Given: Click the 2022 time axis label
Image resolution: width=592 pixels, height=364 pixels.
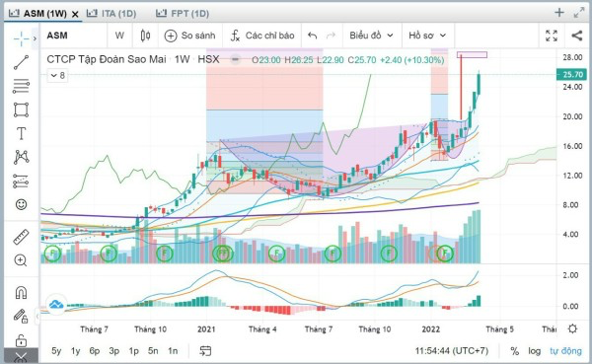Looking at the screenshot, I should [x=430, y=329].
